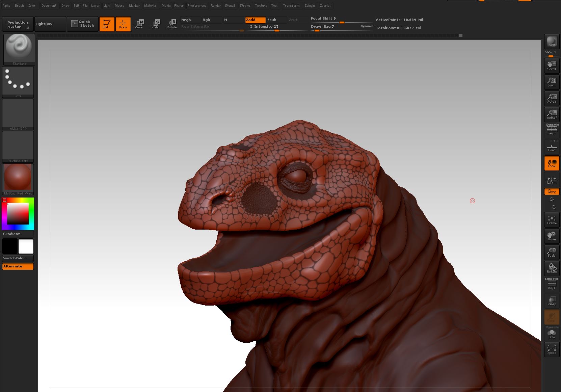Select the white main color swatch
Viewport: 561px width, 392px height.
coord(26,246)
